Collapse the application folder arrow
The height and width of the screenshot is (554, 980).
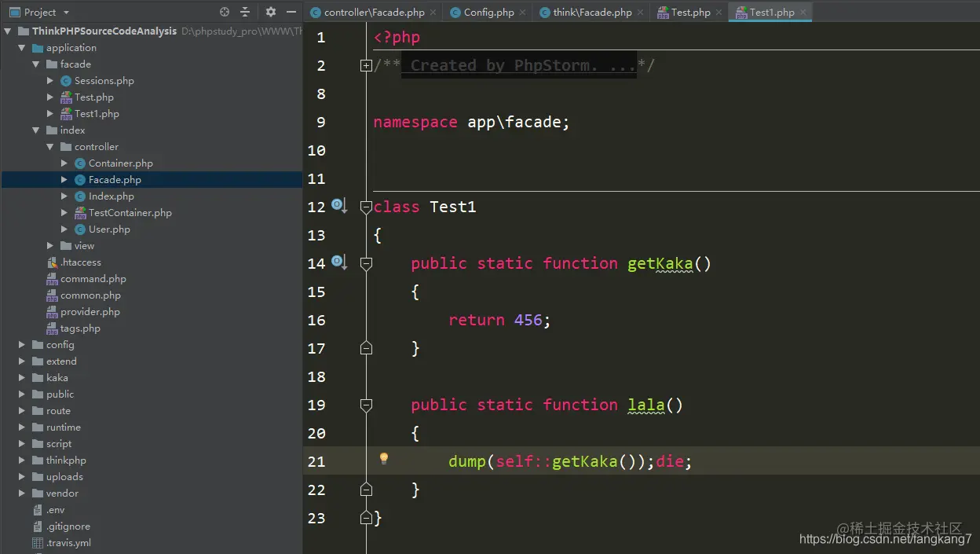[22, 48]
